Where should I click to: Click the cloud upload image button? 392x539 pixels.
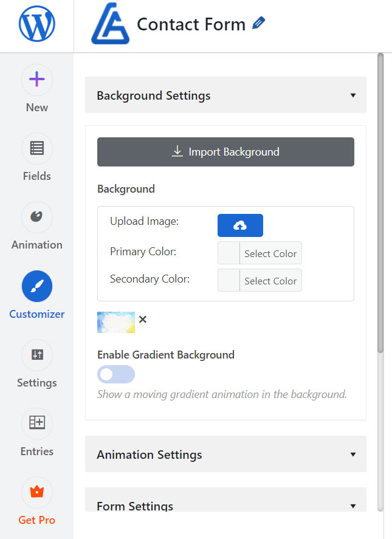point(240,225)
